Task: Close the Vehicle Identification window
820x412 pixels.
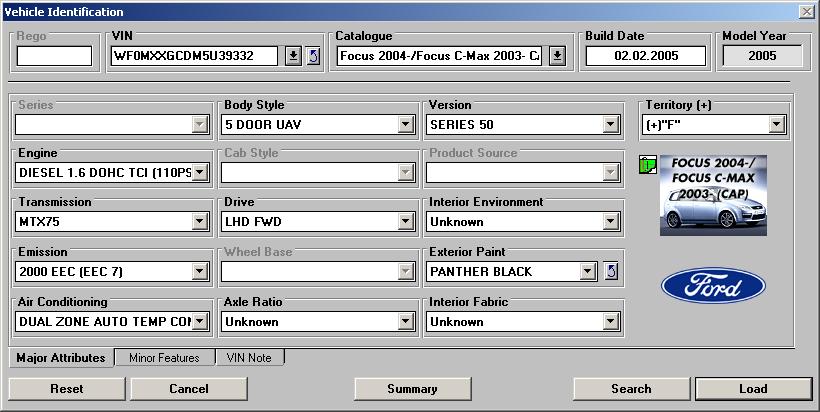Action: (x=806, y=11)
